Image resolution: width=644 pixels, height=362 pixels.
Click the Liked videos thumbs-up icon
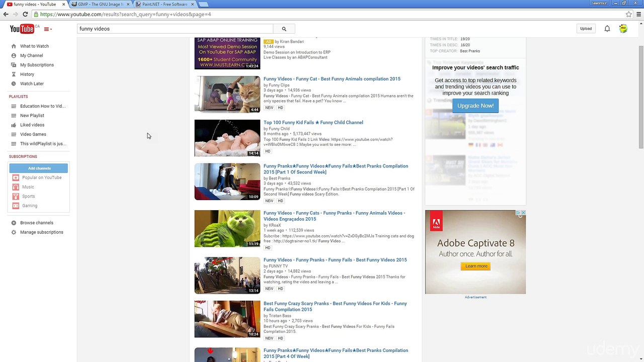pyautogui.click(x=14, y=125)
